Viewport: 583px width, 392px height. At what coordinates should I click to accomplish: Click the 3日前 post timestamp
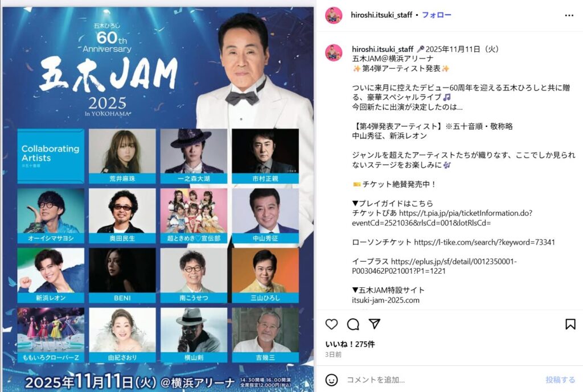(333, 354)
